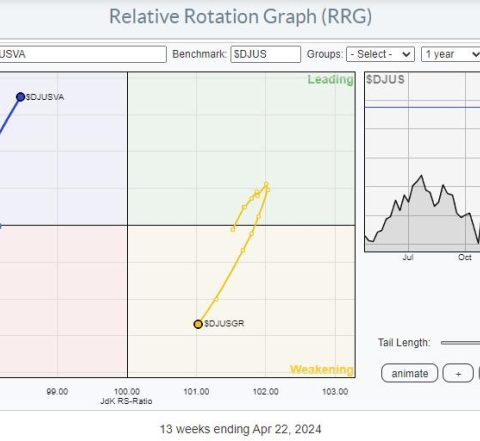Click the Benchmark label

(x=199, y=54)
